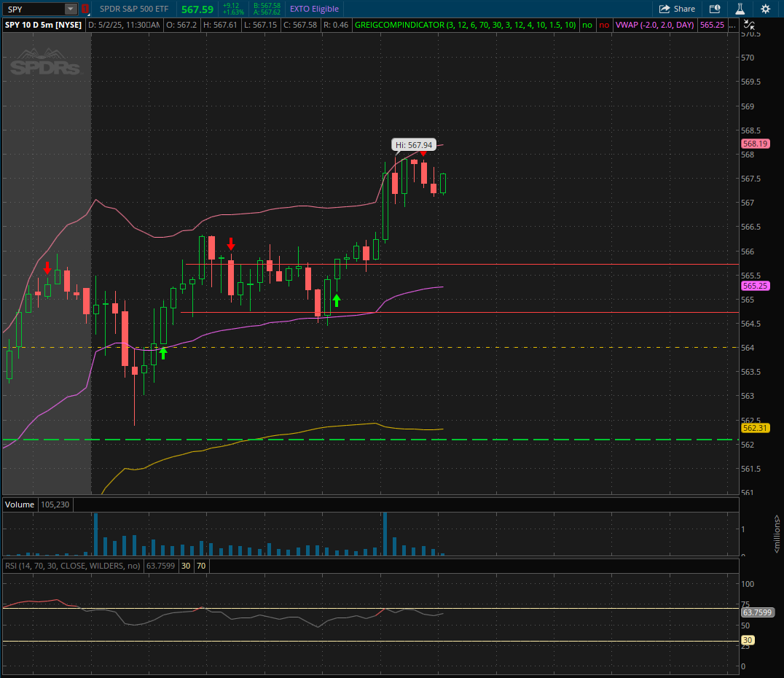Open chart settings gear icon
This screenshot has width=784, height=678.
tap(766, 9)
